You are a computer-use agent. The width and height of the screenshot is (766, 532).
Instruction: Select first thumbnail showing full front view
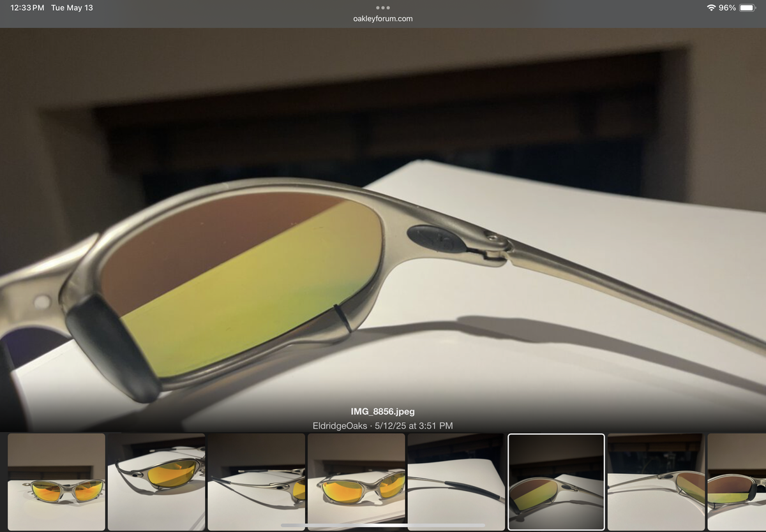point(56,482)
